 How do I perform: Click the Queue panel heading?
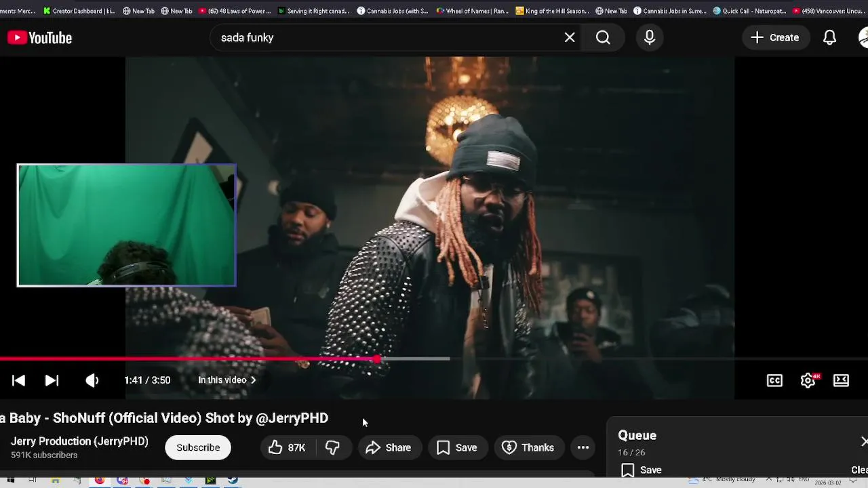(637, 436)
